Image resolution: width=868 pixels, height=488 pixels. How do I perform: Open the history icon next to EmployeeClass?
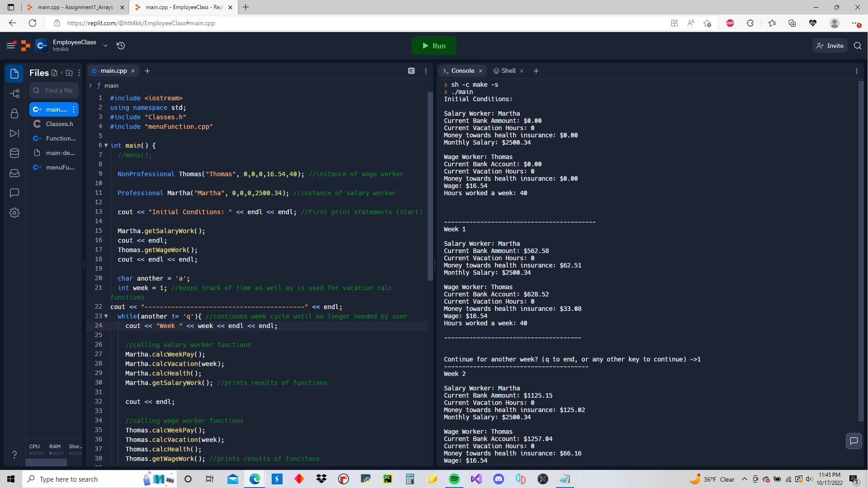pos(120,46)
